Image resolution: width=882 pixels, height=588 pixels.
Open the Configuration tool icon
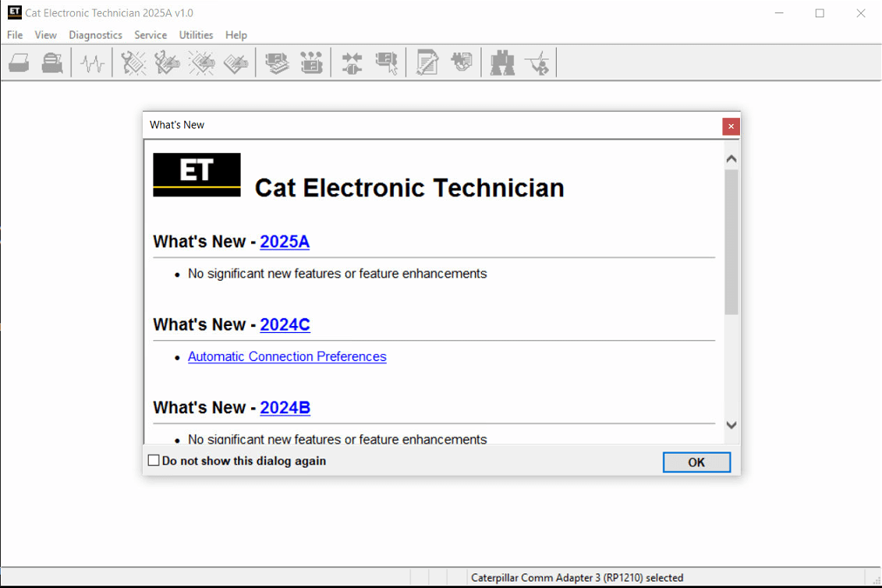click(x=311, y=63)
